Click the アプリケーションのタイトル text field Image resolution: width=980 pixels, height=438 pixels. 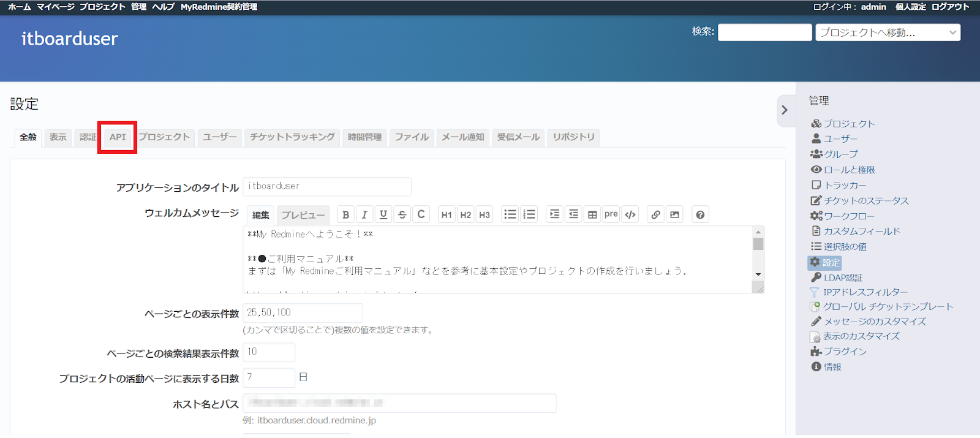(x=327, y=186)
